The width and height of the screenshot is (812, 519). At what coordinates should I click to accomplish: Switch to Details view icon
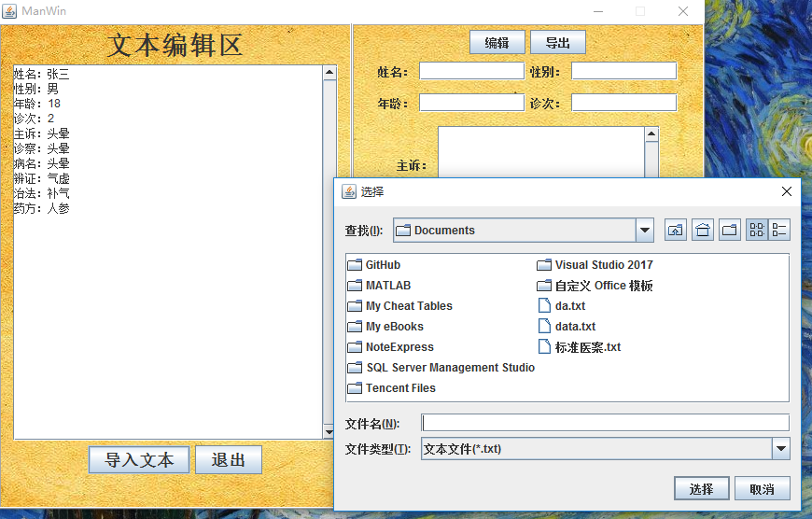(x=778, y=230)
